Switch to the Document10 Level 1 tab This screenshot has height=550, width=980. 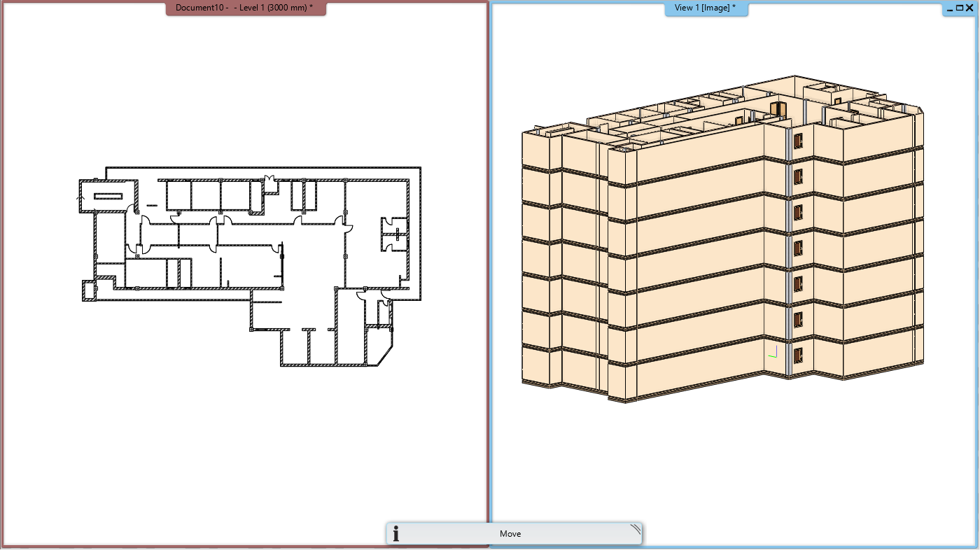[x=244, y=8]
